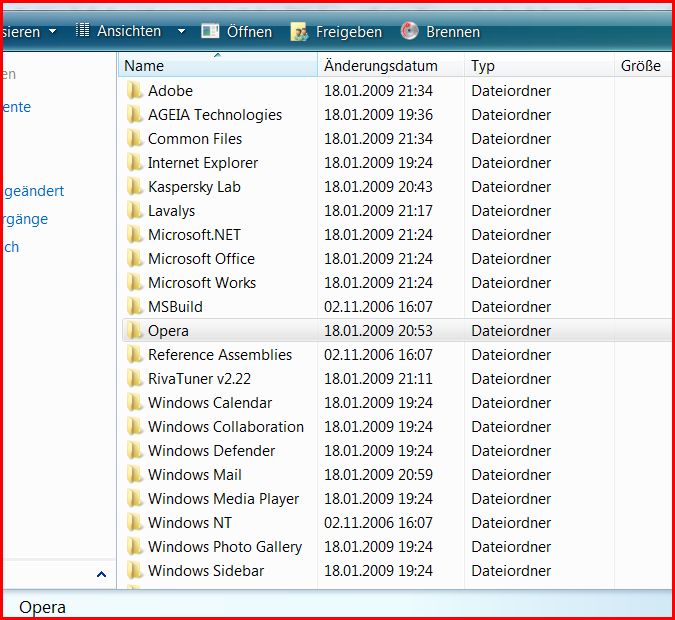Select the RivaTuner v2.22 folder icon
The height and width of the screenshot is (620, 675).
[135, 378]
